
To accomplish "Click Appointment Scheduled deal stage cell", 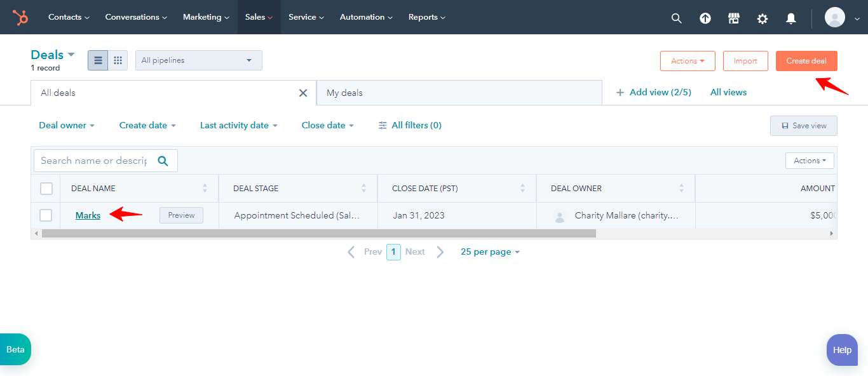I will (x=297, y=215).
